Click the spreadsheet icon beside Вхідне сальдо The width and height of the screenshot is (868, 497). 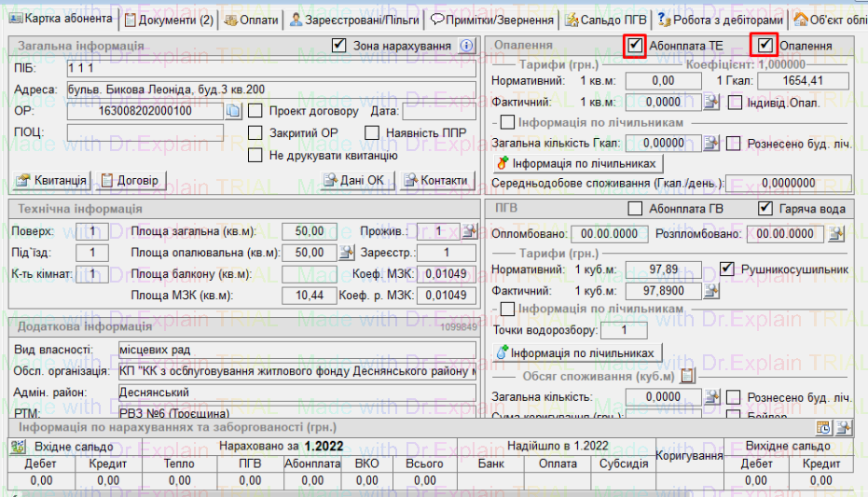(18, 447)
